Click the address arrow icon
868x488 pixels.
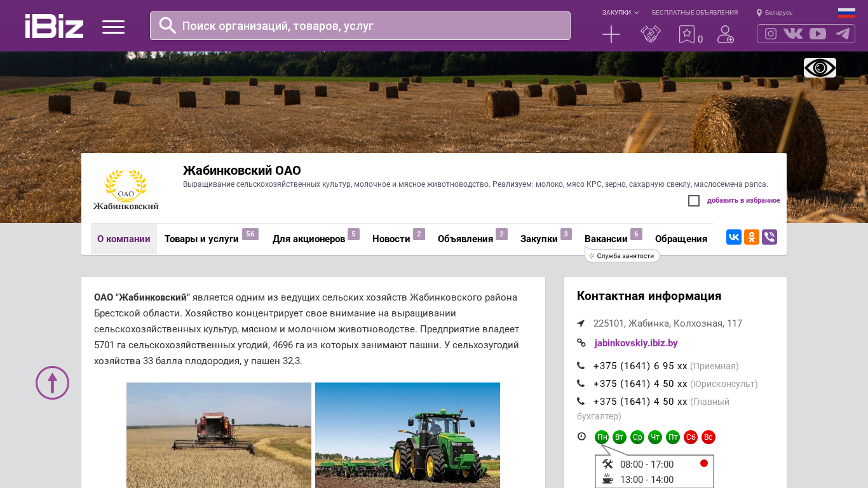click(x=581, y=323)
